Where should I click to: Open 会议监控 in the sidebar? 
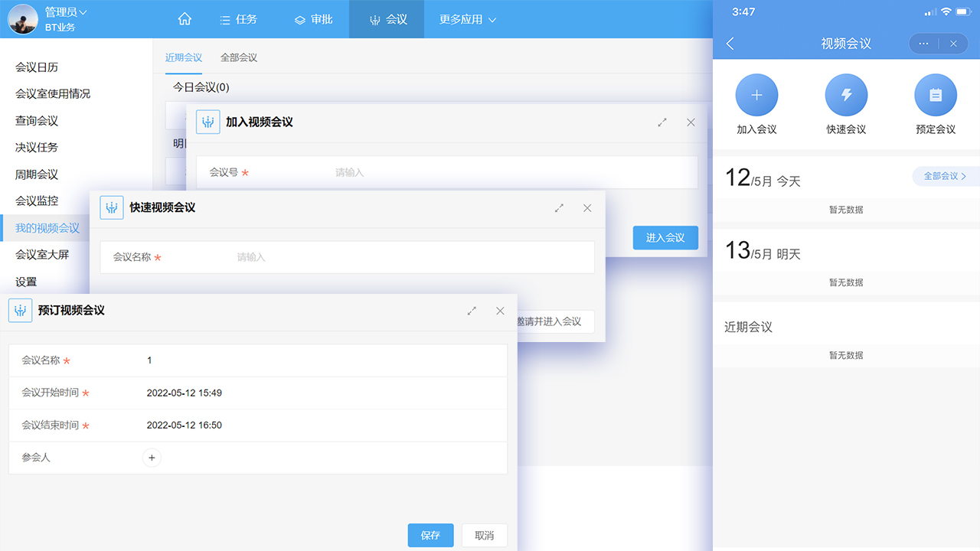pyautogui.click(x=37, y=201)
